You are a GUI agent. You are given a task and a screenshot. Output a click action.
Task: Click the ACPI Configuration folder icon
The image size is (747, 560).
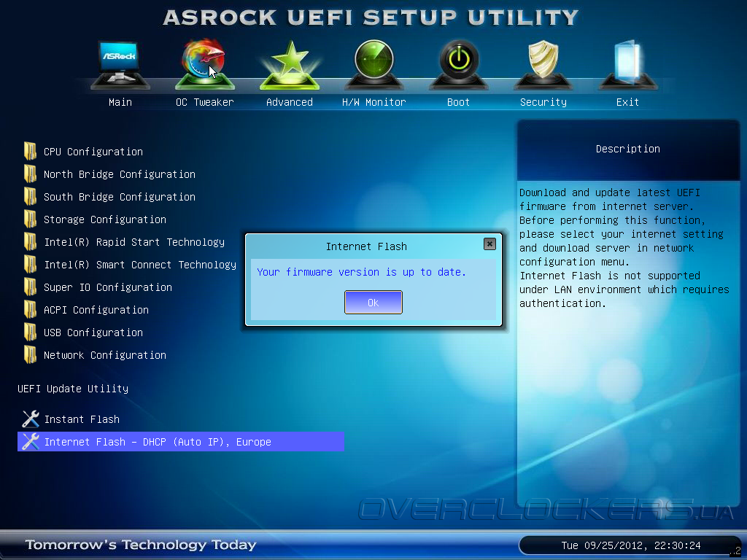[x=30, y=309]
